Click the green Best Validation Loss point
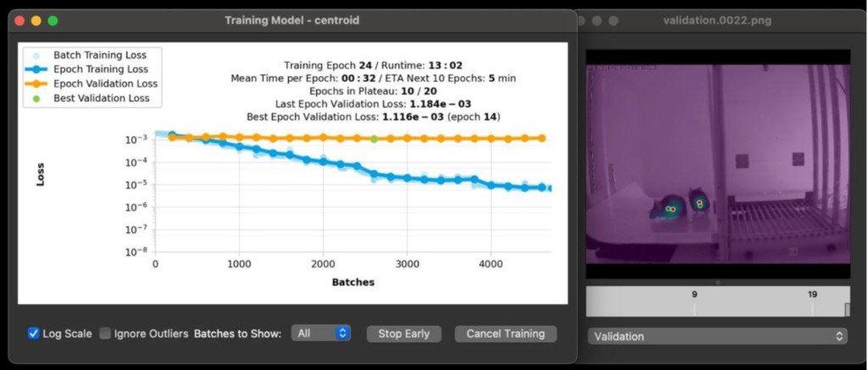This screenshot has height=370, width=868. pos(374,138)
